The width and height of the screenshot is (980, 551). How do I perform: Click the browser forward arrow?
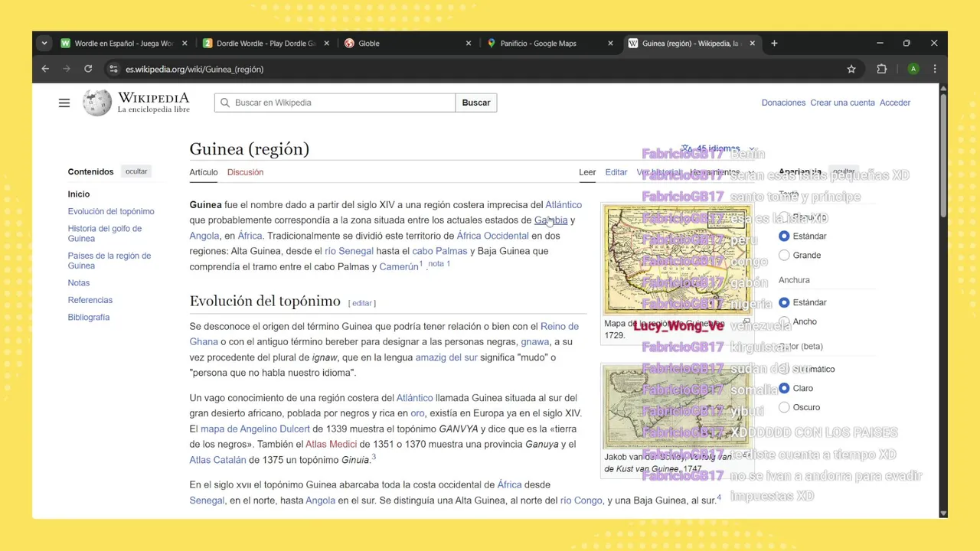[x=67, y=69]
